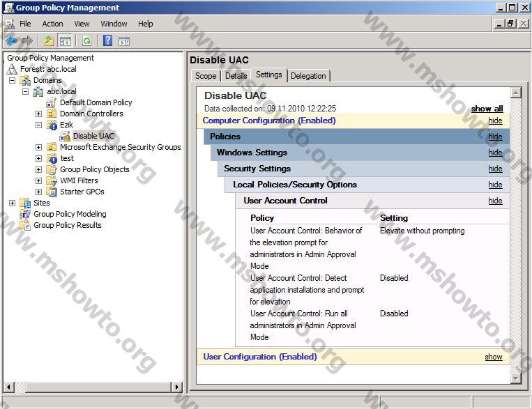Viewport: 532px width, 409px height.
Task: Click the abc.local domain icon
Action: coord(38,91)
